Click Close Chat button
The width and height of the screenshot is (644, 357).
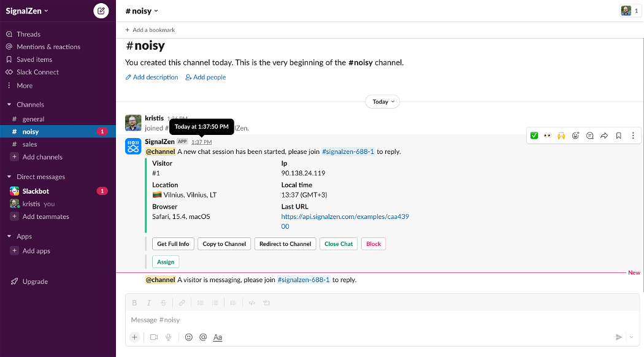click(x=339, y=244)
